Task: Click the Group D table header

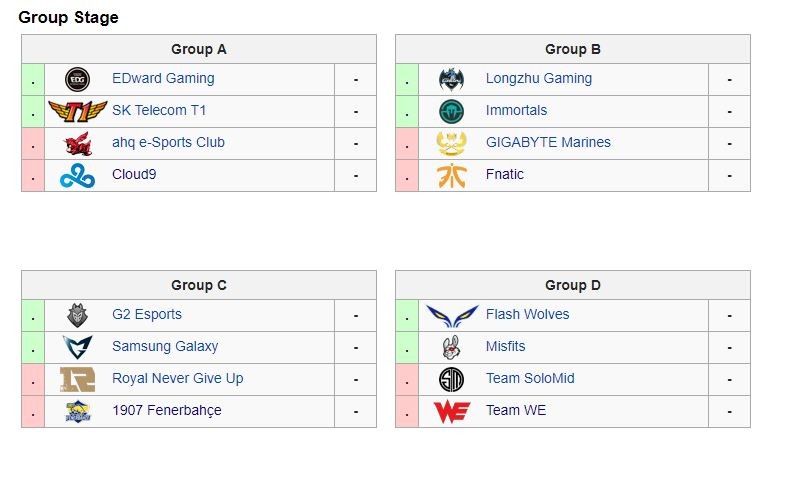Action: click(x=573, y=285)
